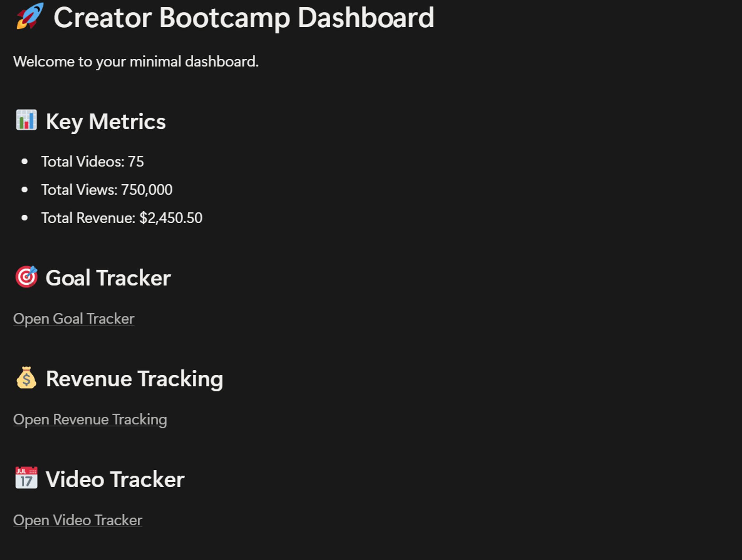Select the Creator Bootcamp Dashboard title text

(x=244, y=18)
